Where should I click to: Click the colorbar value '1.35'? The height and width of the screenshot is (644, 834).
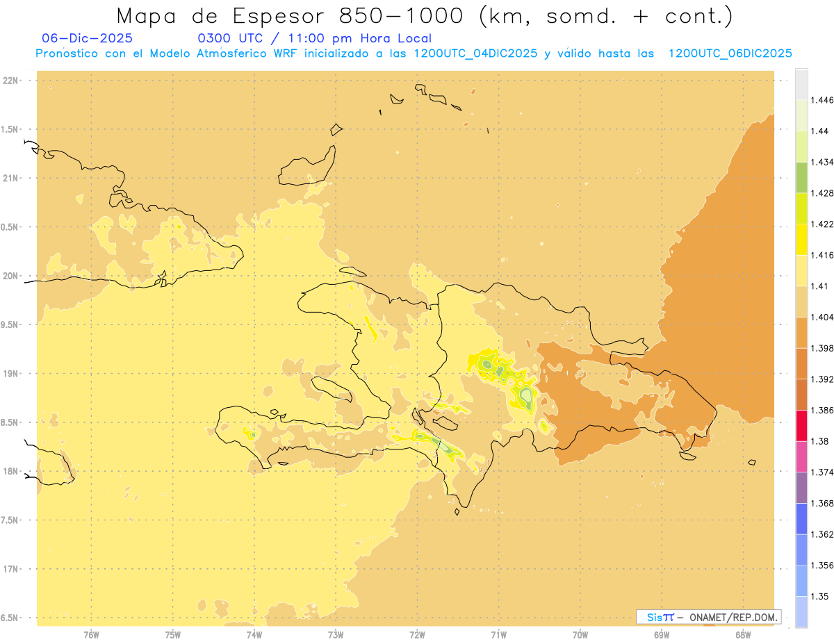click(819, 597)
